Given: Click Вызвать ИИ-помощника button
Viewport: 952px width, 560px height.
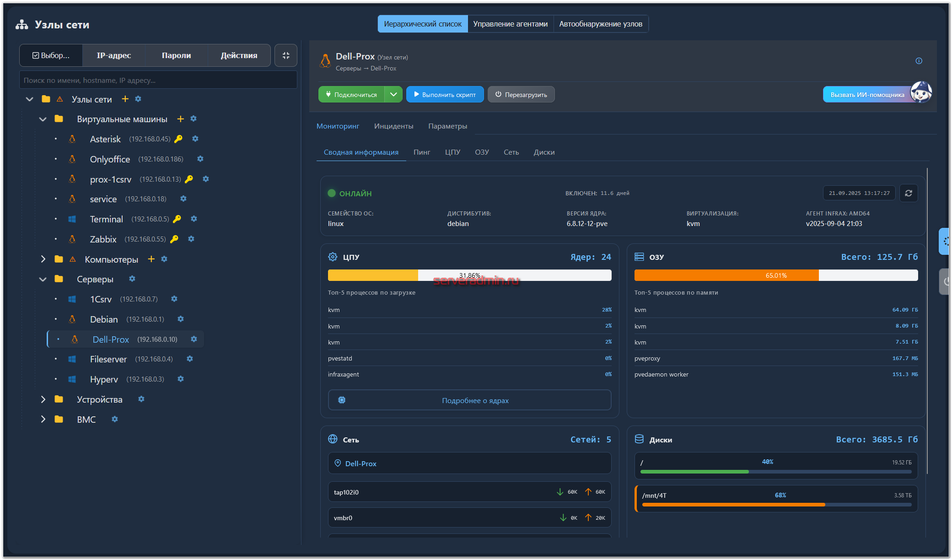Looking at the screenshot, I should click(x=867, y=95).
